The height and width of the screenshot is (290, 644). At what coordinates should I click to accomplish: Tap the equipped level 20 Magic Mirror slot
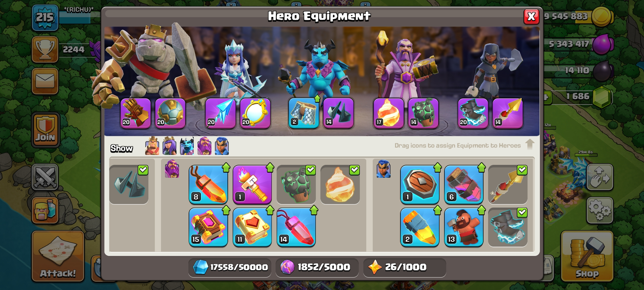tap(255, 113)
